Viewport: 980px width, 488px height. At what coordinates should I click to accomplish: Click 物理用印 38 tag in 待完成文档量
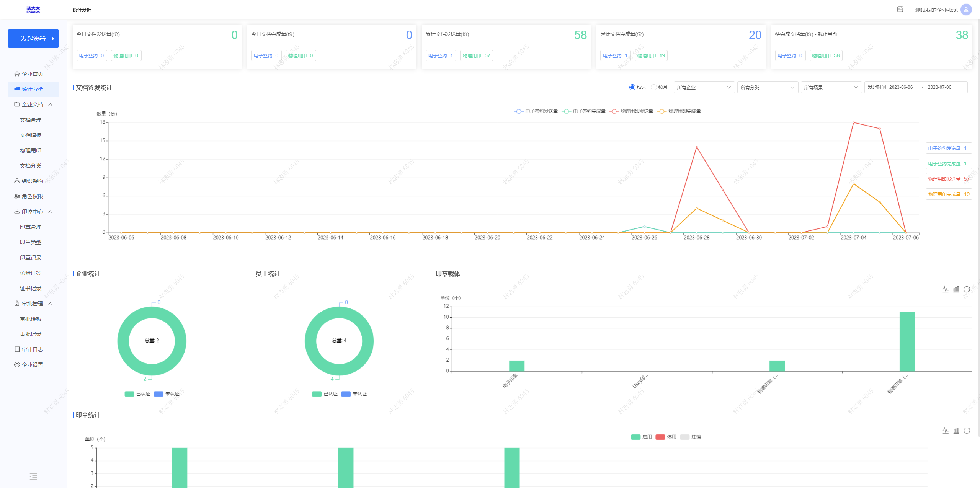[826, 55]
